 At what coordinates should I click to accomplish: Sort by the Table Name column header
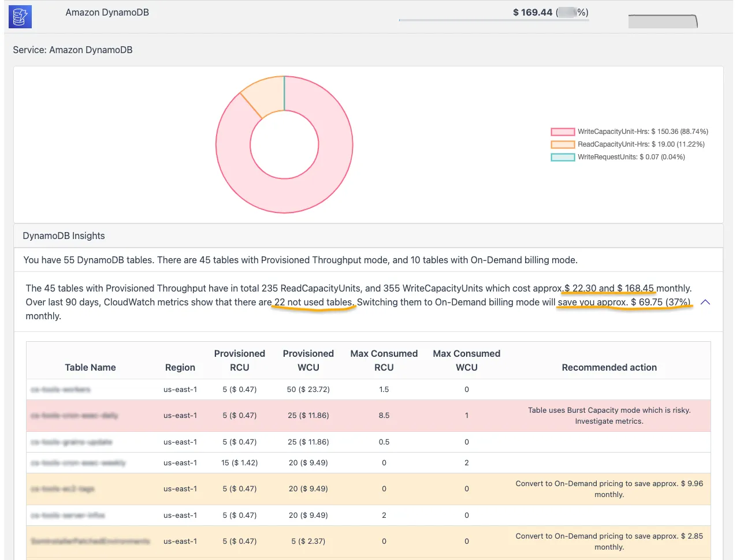coord(90,367)
